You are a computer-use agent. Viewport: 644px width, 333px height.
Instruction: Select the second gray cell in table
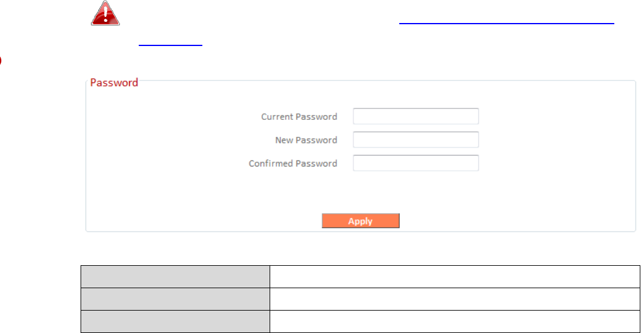click(x=175, y=299)
